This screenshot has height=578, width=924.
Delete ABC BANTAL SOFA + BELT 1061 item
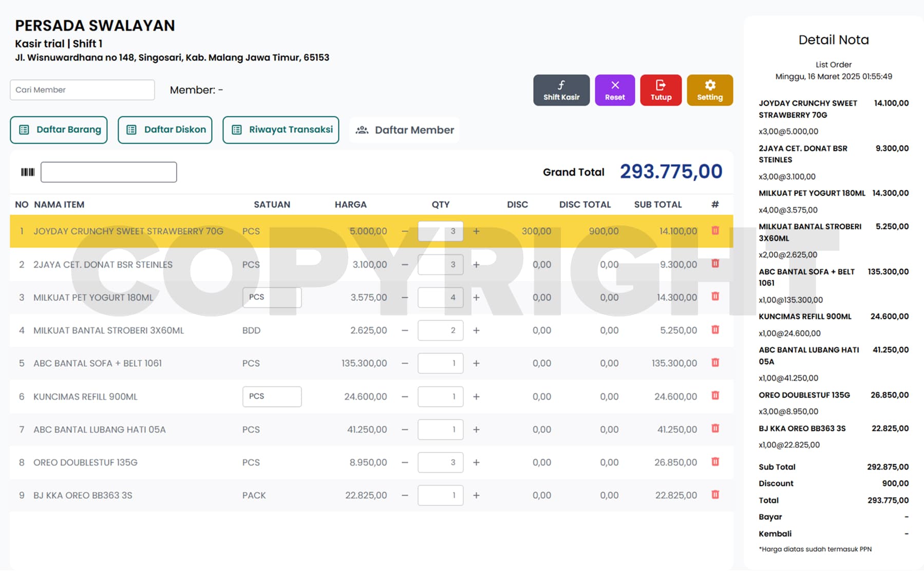pyautogui.click(x=715, y=363)
